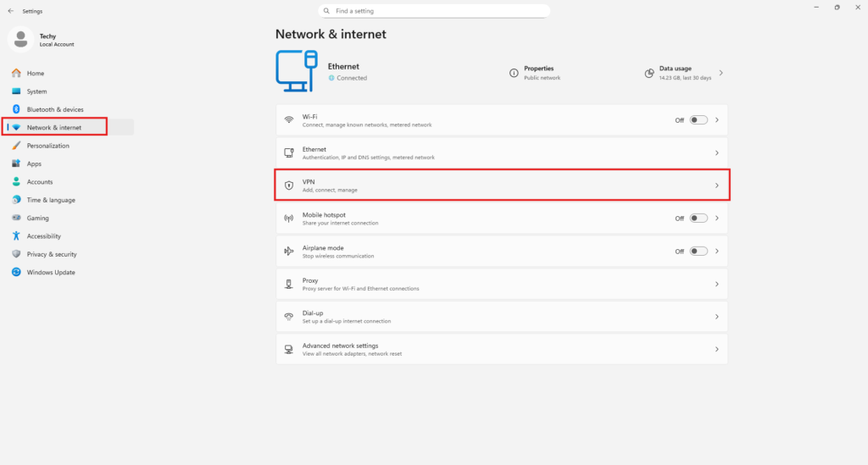Screen dimensions: 868x465
Task: Click the Personalization paintbrush icon
Action: (x=16, y=146)
